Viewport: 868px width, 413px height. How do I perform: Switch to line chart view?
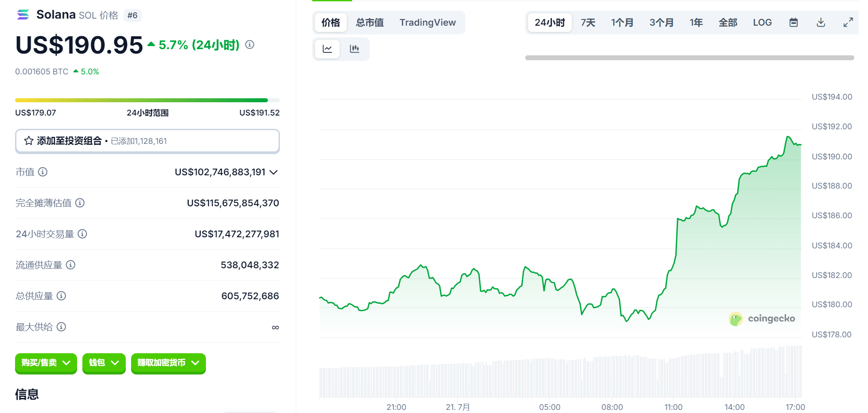(327, 49)
